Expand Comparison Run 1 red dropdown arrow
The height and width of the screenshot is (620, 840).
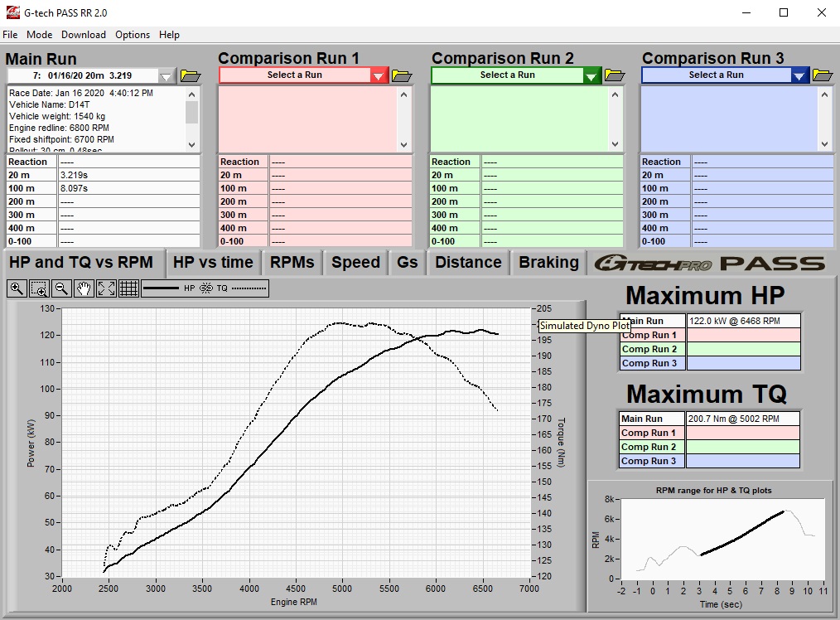379,75
